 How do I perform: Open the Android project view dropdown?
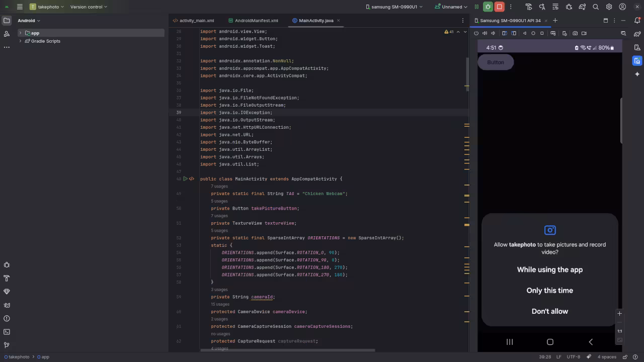click(29, 21)
